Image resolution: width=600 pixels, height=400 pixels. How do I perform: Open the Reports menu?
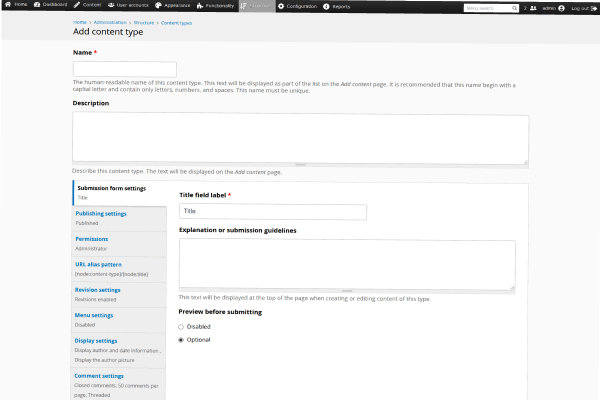(336, 6)
